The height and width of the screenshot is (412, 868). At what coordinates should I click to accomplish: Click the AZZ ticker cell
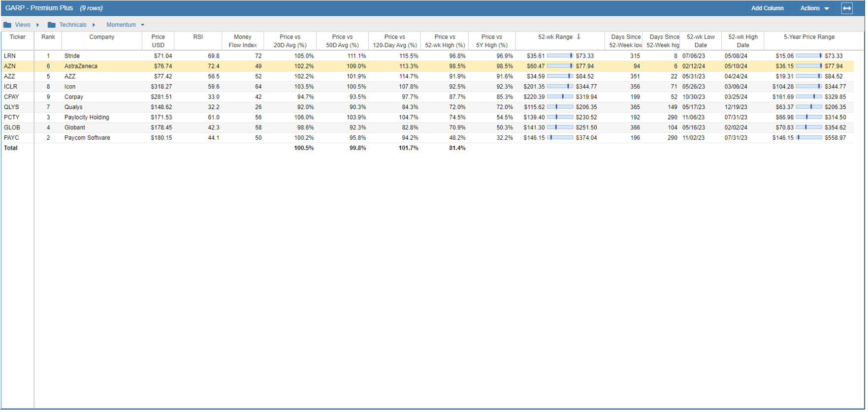point(10,77)
